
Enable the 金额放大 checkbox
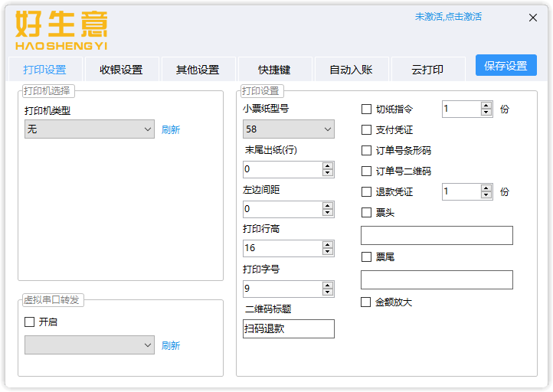366,302
